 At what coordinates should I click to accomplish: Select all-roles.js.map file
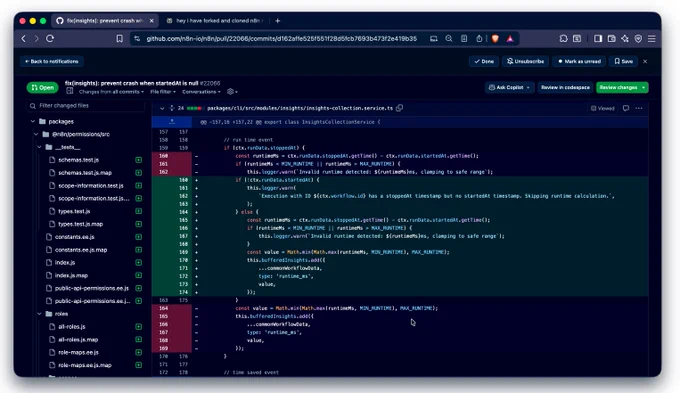pos(78,339)
